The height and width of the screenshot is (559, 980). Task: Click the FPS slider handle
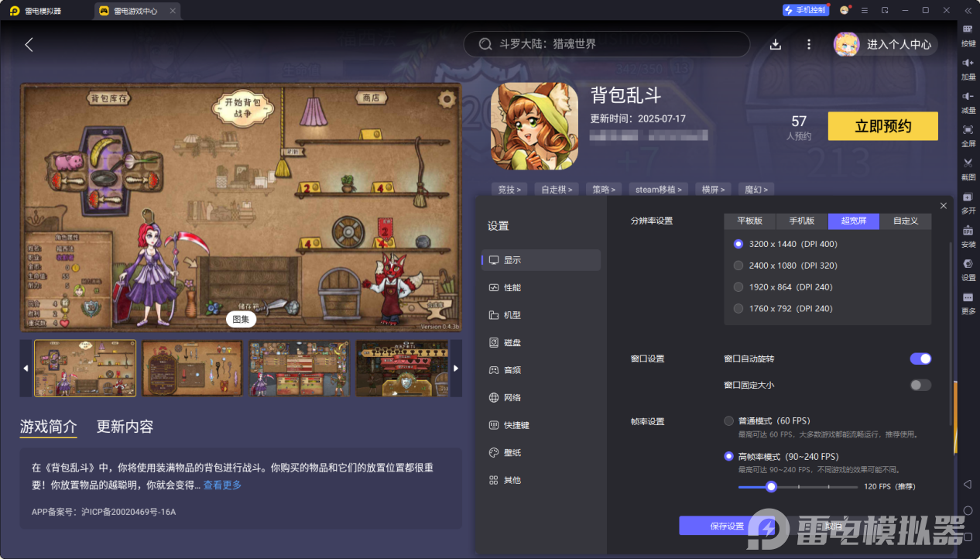tap(771, 487)
